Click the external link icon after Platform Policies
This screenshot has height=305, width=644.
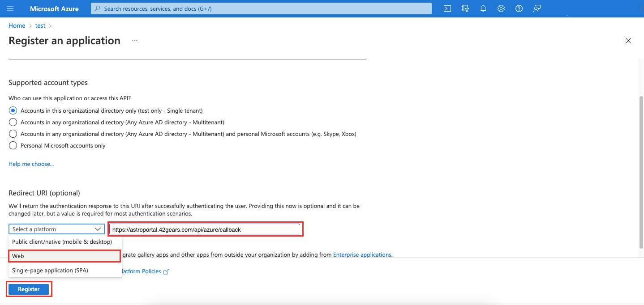click(166, 271)
